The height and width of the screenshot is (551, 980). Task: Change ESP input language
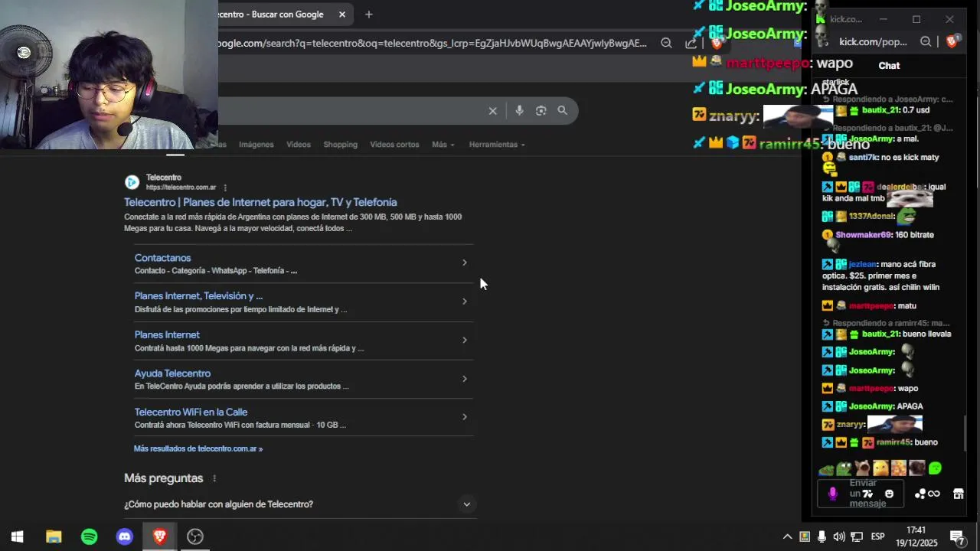pyautogui.click(x=877, y=536)
